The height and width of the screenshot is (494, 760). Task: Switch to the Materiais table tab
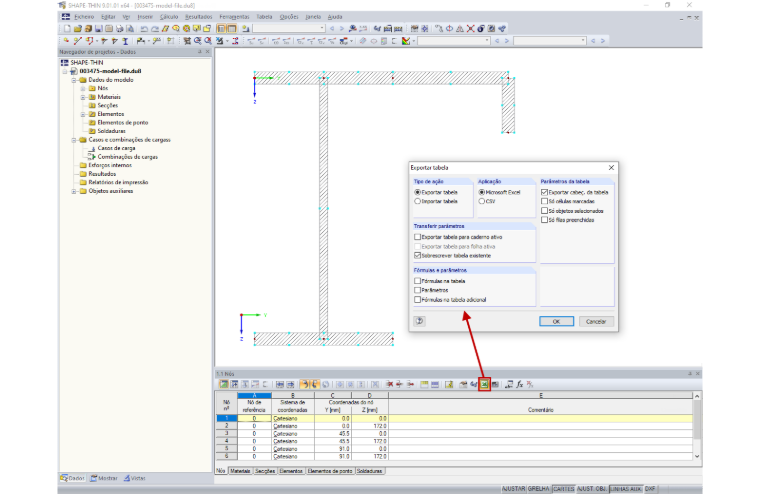click(240, 471)
